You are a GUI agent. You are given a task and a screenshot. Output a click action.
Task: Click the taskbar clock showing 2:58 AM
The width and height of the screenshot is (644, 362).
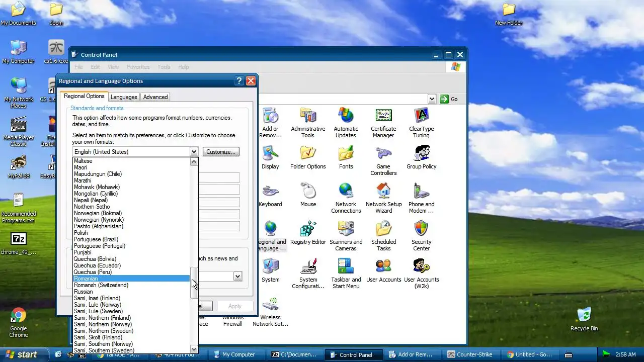click(627, 354)
